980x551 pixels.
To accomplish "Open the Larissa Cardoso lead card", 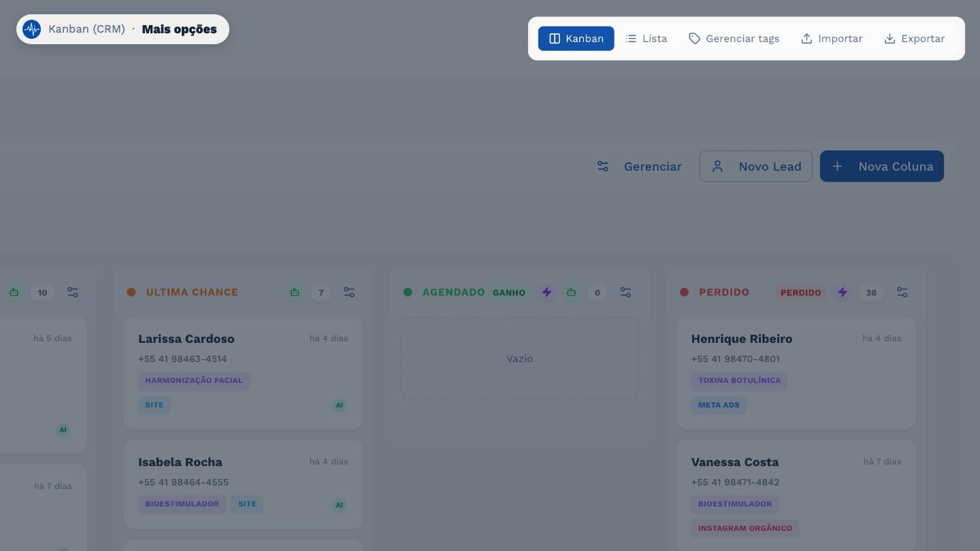I will tap(243, 373).
